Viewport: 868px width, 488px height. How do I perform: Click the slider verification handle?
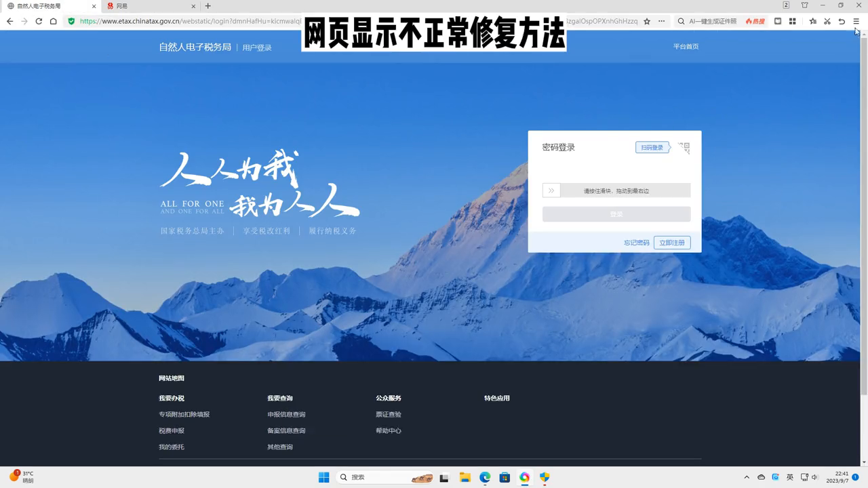pos(551,190)
